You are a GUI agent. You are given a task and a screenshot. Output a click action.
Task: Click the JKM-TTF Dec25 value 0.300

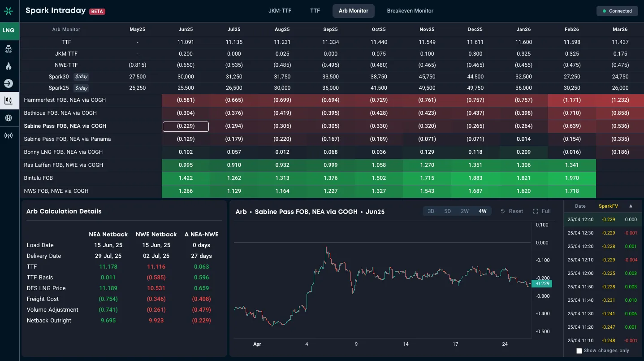point(475,54)
